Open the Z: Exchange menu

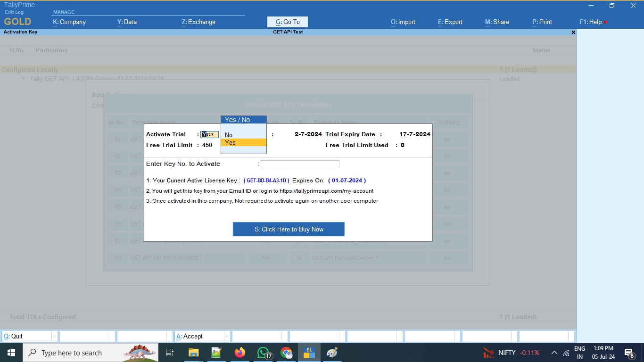pyautogui.click(x=198, y=22)
